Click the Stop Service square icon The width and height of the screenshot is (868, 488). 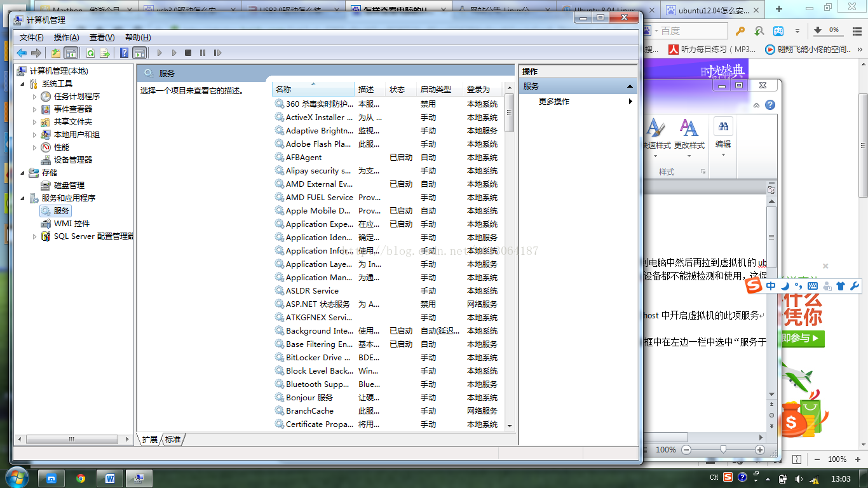click(188, 53)
